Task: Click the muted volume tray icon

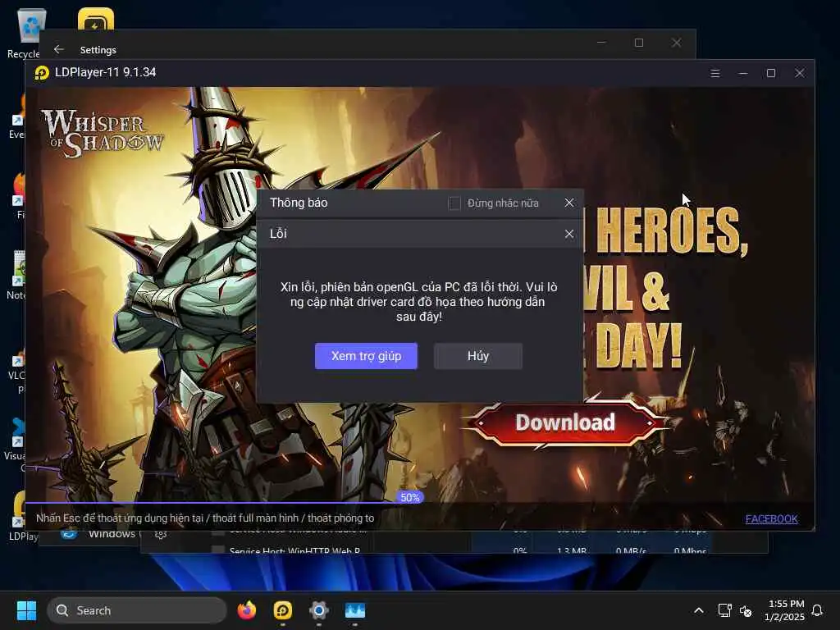Action: coord(746,610)
